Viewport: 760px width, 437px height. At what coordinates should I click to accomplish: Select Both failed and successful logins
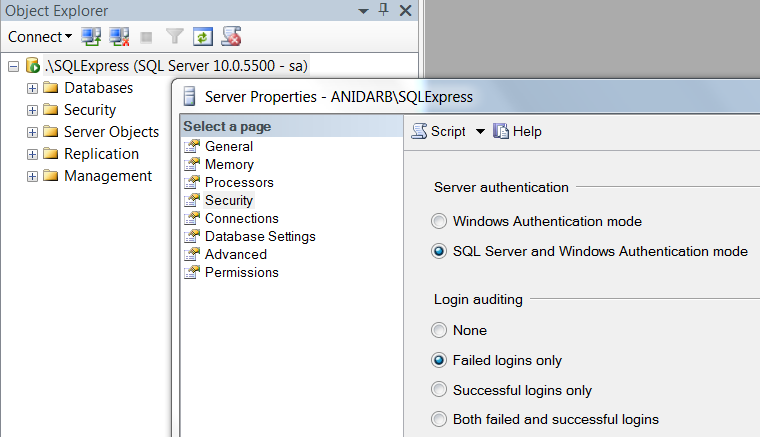tap(439, 420)
